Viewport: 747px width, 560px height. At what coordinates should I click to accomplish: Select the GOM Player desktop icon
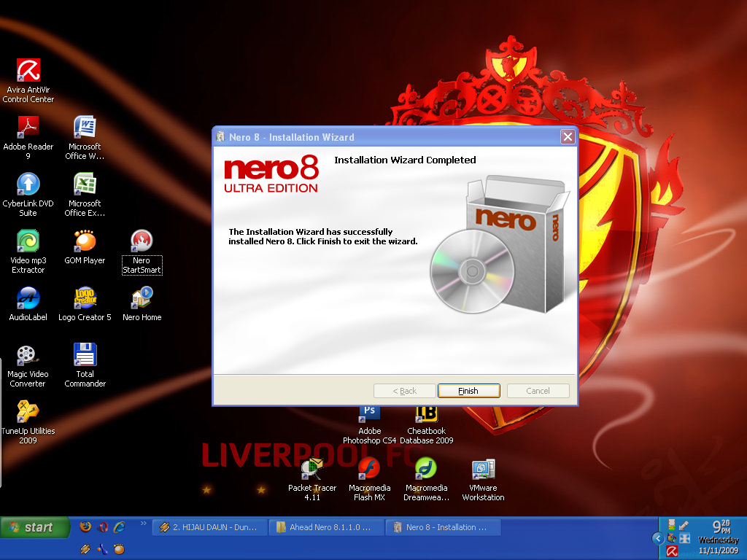(85, 246)
